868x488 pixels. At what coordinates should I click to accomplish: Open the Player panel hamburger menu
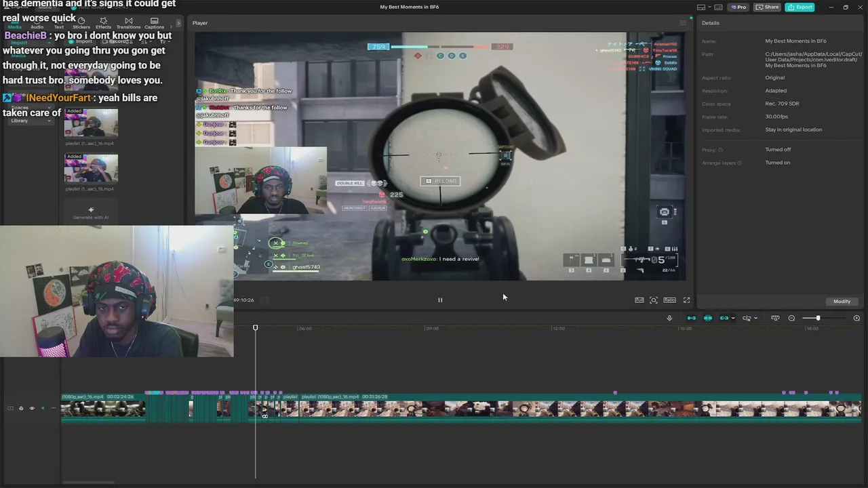tap(683, 23)
